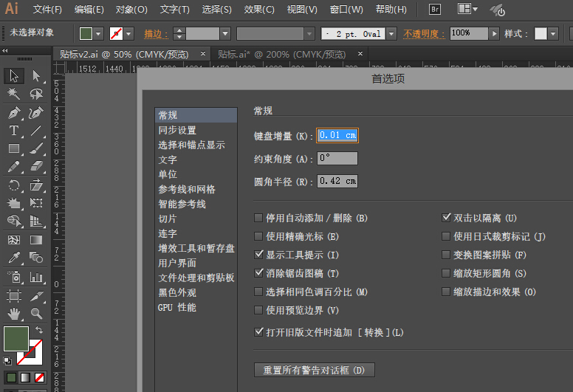Image resolution: width=573 pixels, height=392 pixels.
Task: Select the Blend tool
Action: [35, 258]
